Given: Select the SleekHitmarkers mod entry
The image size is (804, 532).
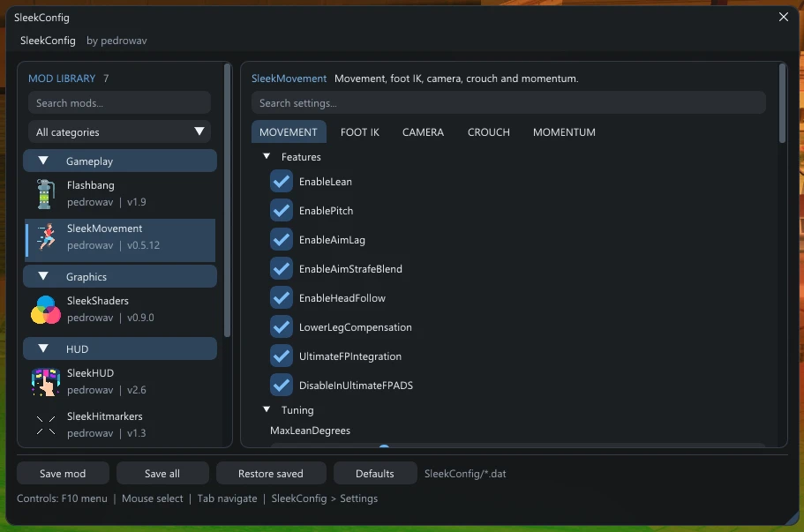Looking at the screenshot, I should point(119,425).
